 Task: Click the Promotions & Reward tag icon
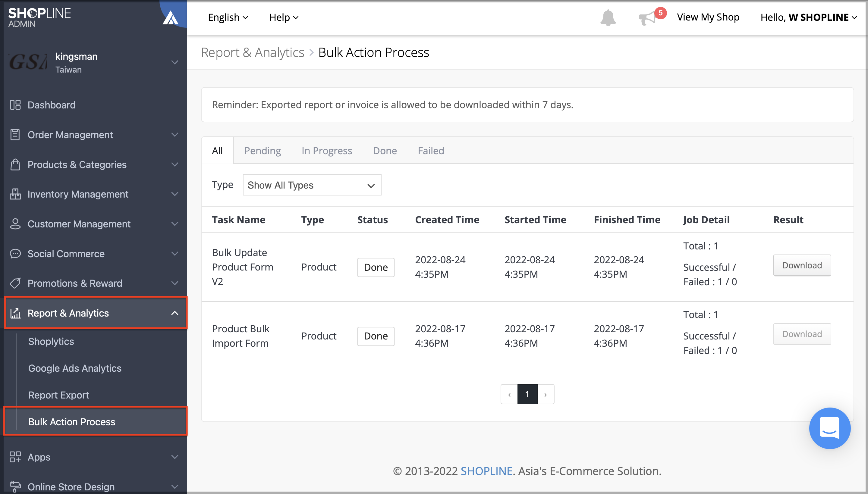point(15,283)
